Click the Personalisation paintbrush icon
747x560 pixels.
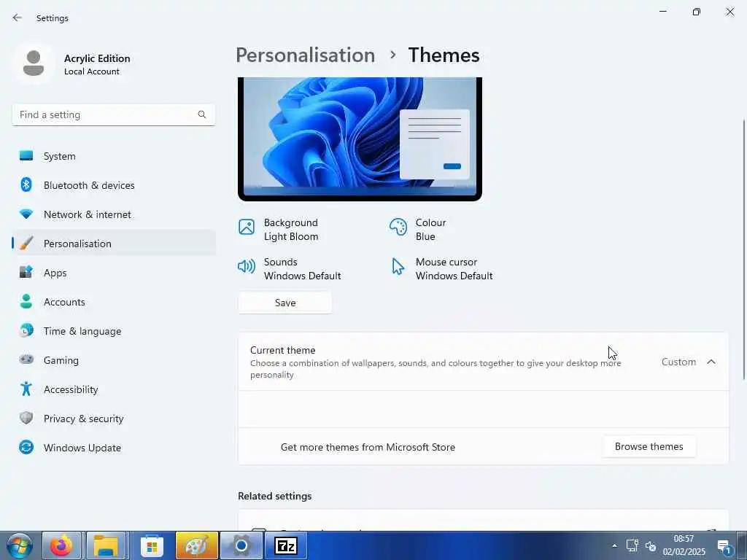point(26,243)
